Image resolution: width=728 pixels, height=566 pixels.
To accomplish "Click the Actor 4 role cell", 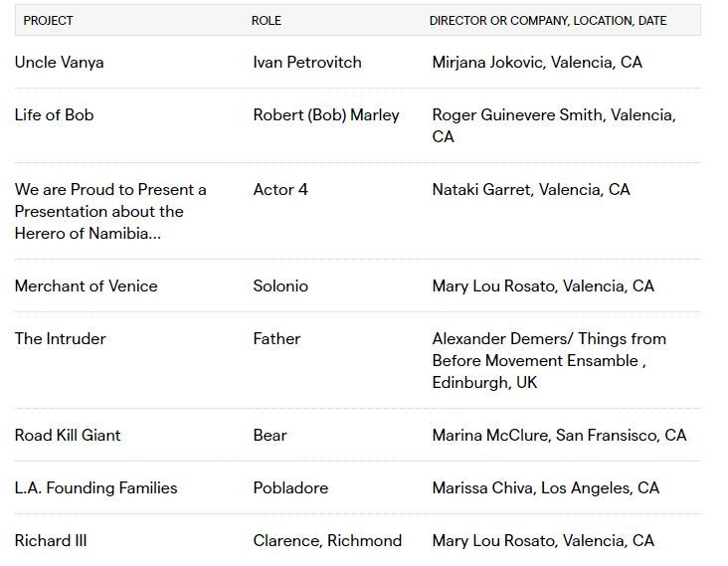I will click(x=280, y=189).
